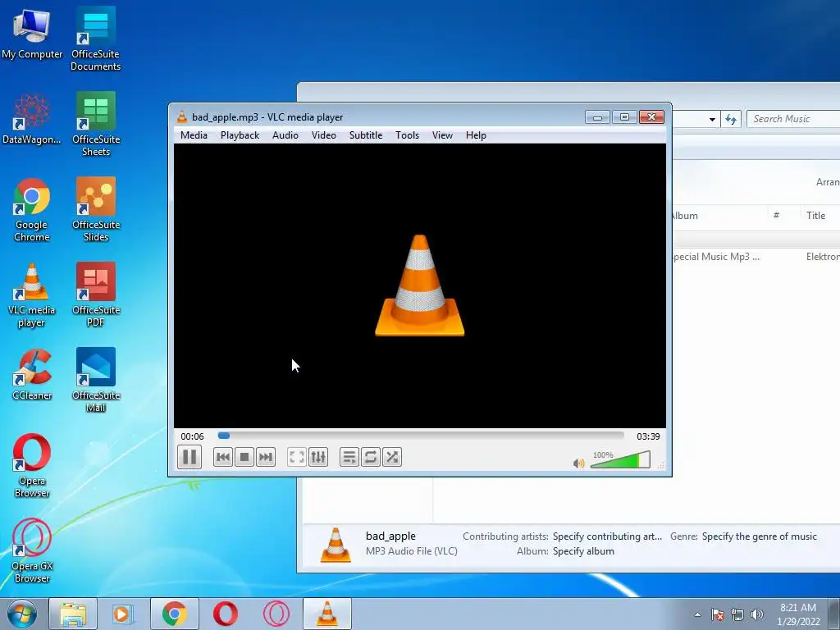Screen dimensions: 840x630
Task: Open the Windows Start menu
Action: (22, 614)
